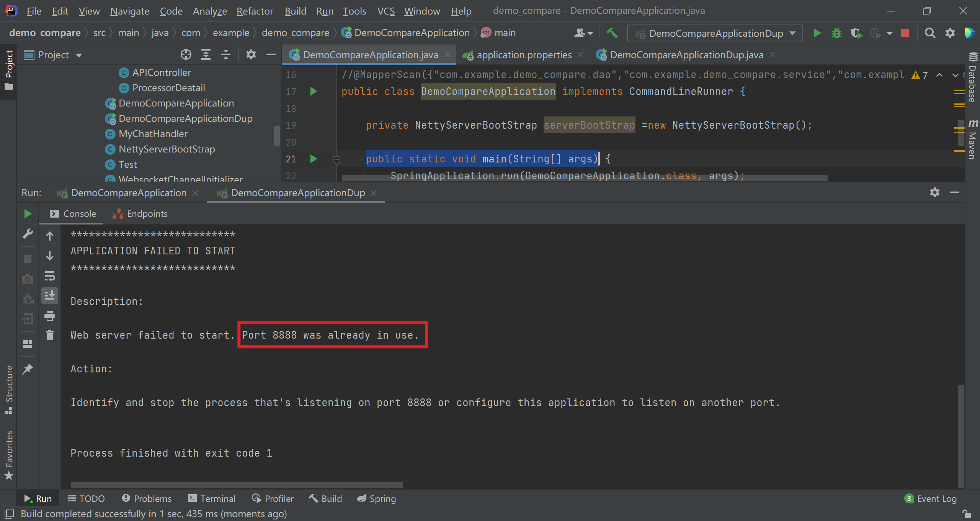Open the Refactor menu
This screenshot has height=521, width=980.
point(255,11)
